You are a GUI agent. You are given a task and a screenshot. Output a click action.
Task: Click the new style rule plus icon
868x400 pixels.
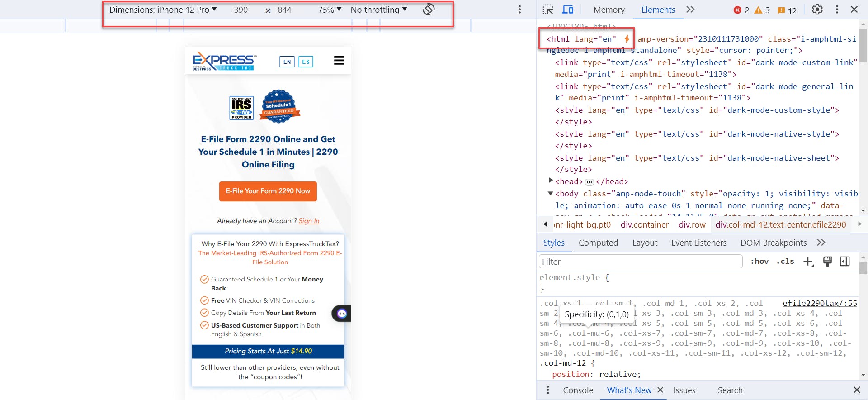(x=808, y=262)
